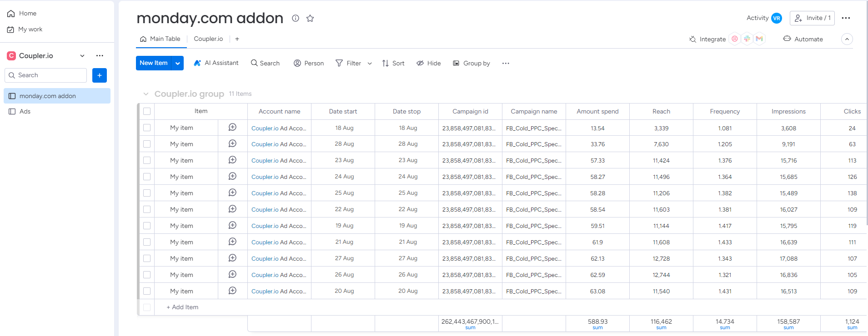The width and height of the screenshot is (868, 336).
Task: Add a new board view with plus
Action: (x=237, y=39)
